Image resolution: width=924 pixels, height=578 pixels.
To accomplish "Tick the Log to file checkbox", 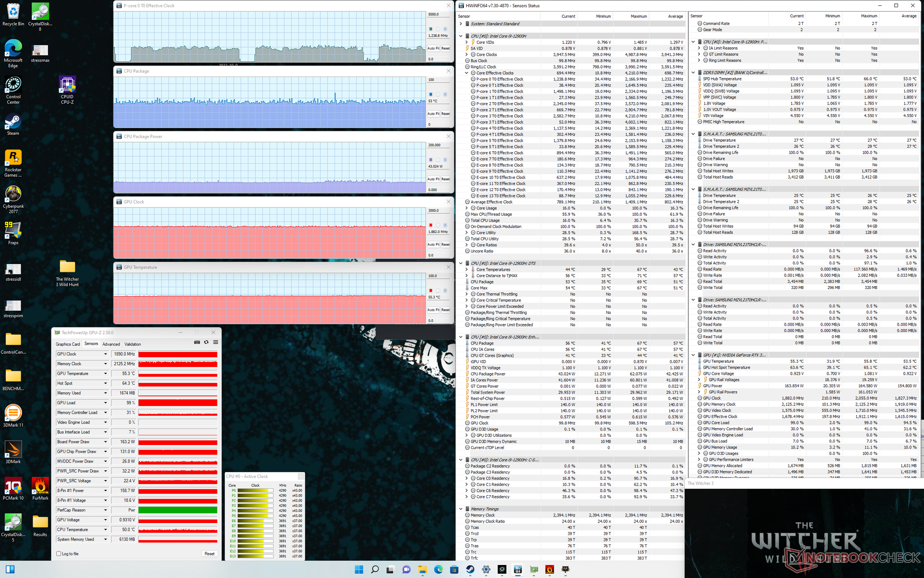I will click(59, 554).
